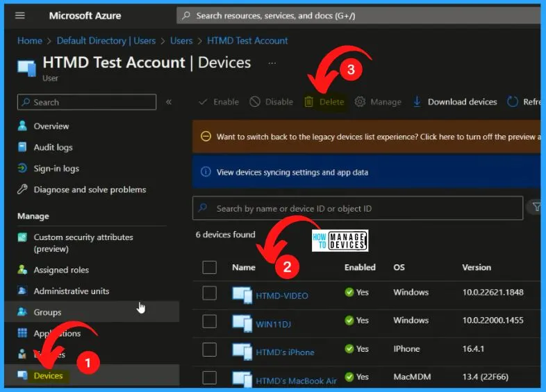Click the MacMDM OS cell

[413, 377]
